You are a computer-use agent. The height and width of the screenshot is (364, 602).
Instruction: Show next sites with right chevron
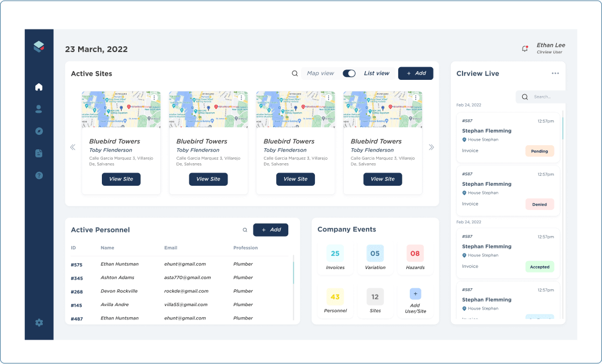pyautogui.click(x=431, y=147)
